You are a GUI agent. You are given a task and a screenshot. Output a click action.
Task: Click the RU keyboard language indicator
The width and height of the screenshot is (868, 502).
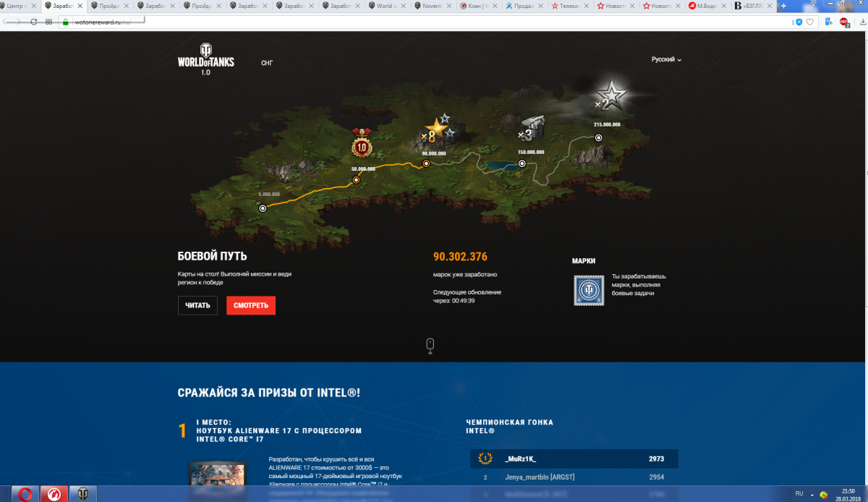point(799,493)
